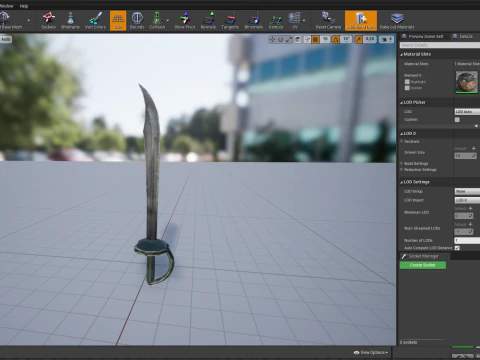This screenshot has height=360, width=480.
Task: Open the Help menu
Action: (24, 6)
